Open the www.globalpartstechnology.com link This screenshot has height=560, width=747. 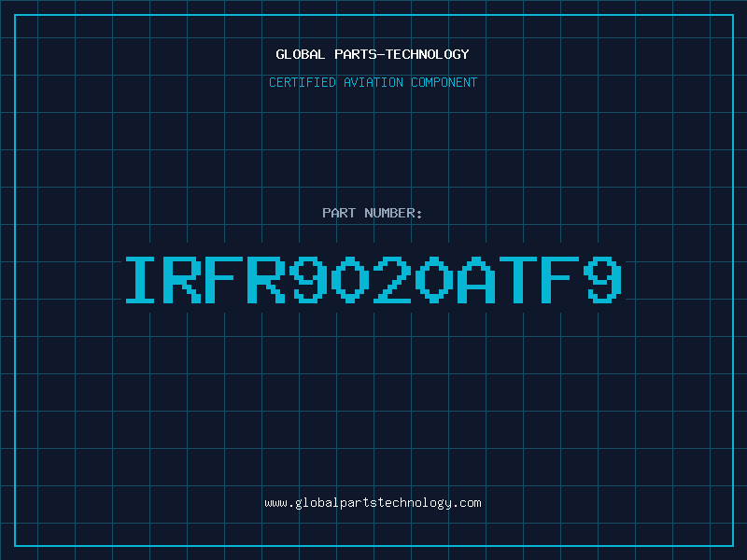click(x=373, y=503)
